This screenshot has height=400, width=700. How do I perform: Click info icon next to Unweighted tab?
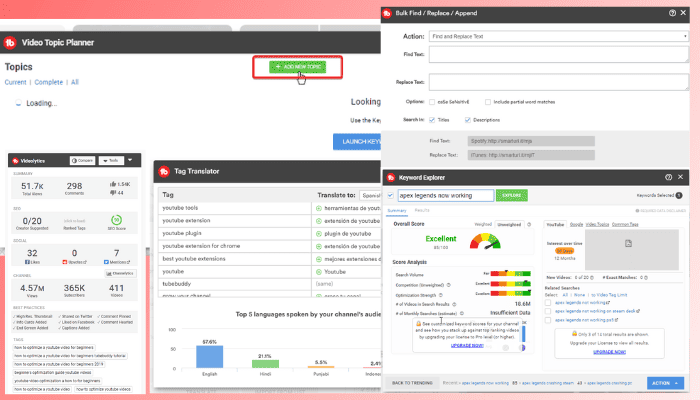529,225
